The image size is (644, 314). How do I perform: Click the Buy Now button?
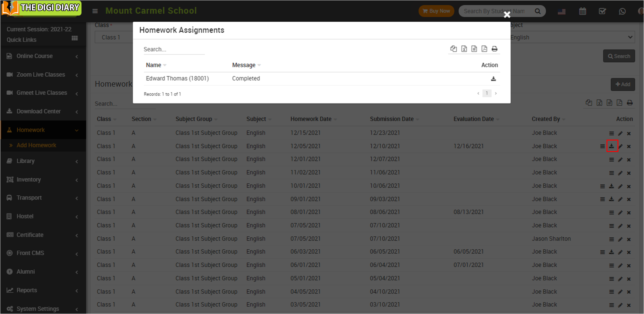(x=436, y=11)
